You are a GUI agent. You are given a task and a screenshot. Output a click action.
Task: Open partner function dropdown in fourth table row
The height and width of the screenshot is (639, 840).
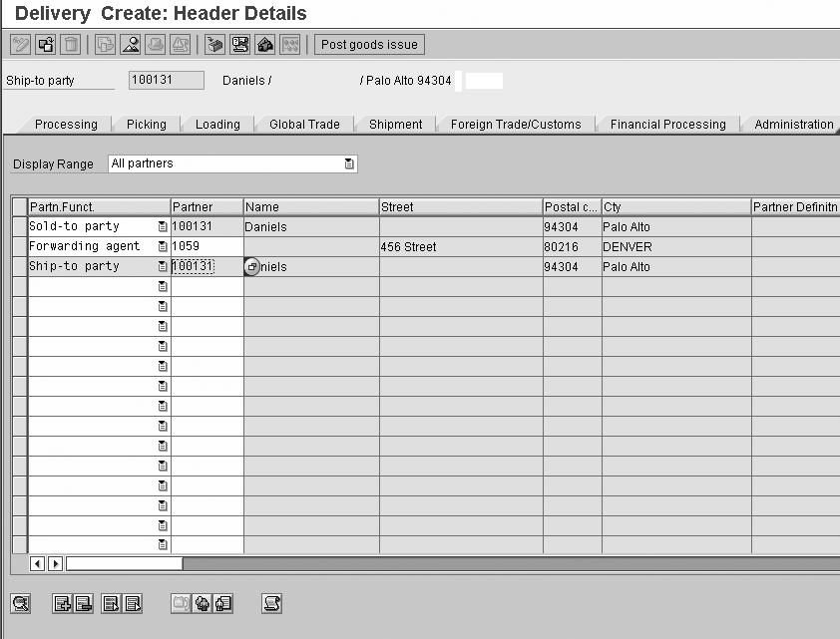[163, 286]
